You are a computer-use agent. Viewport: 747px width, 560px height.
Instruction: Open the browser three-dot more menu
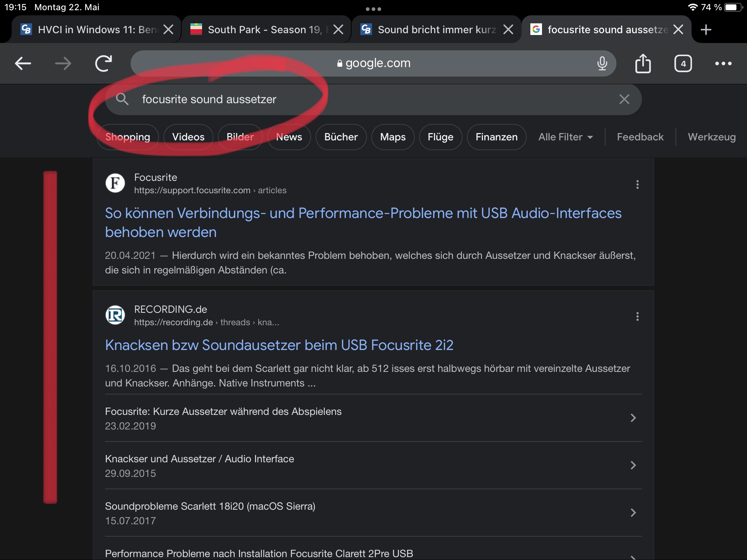coord(723,63)
